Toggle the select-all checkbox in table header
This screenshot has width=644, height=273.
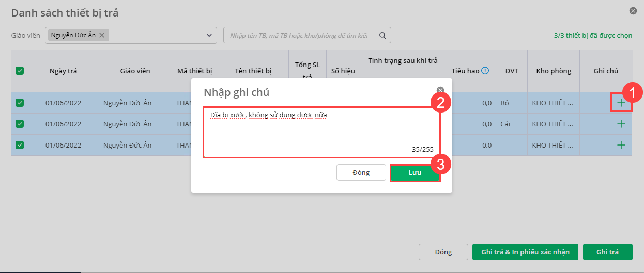coord(20,71)
